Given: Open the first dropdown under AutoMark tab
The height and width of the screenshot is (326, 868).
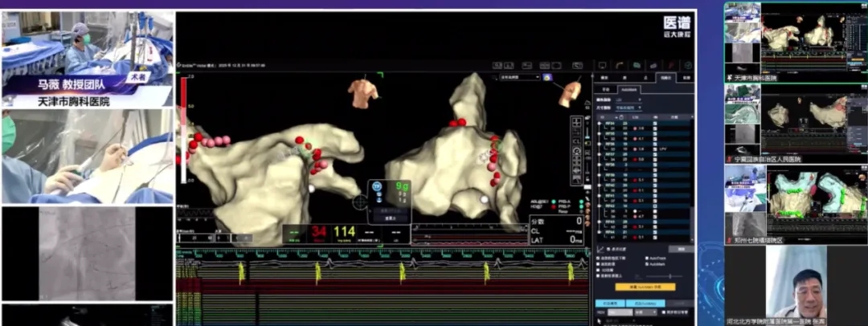Looking at the screenshot, I should (x=628, y=99).
